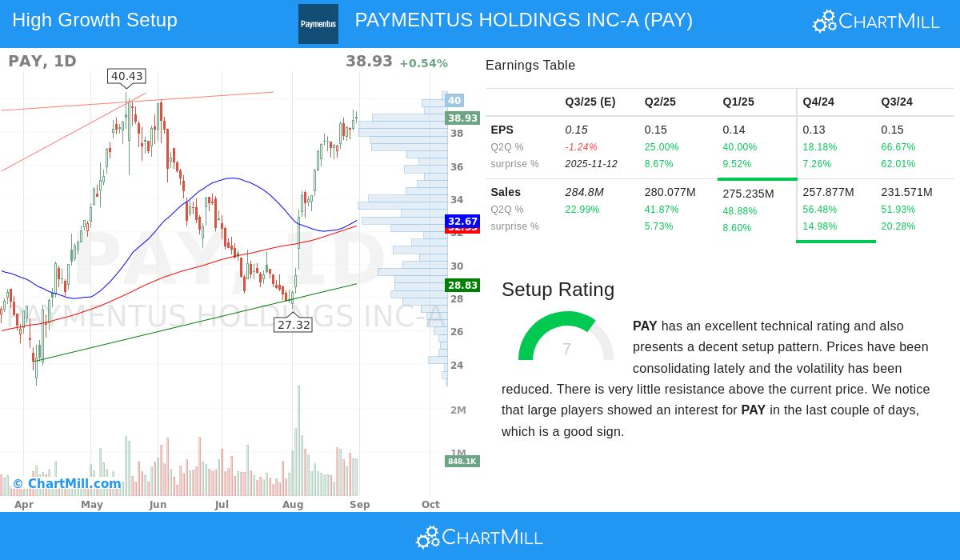Click the 280.077M sales value
This screenshot has width=960, height=560.
click(x=670, y=192)
